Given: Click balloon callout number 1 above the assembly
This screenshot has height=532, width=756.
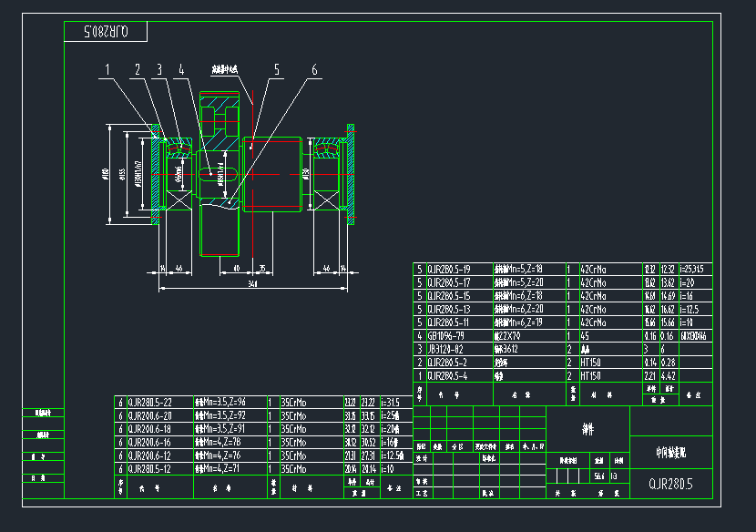Looking at the screenshot, I should point(107,70).
